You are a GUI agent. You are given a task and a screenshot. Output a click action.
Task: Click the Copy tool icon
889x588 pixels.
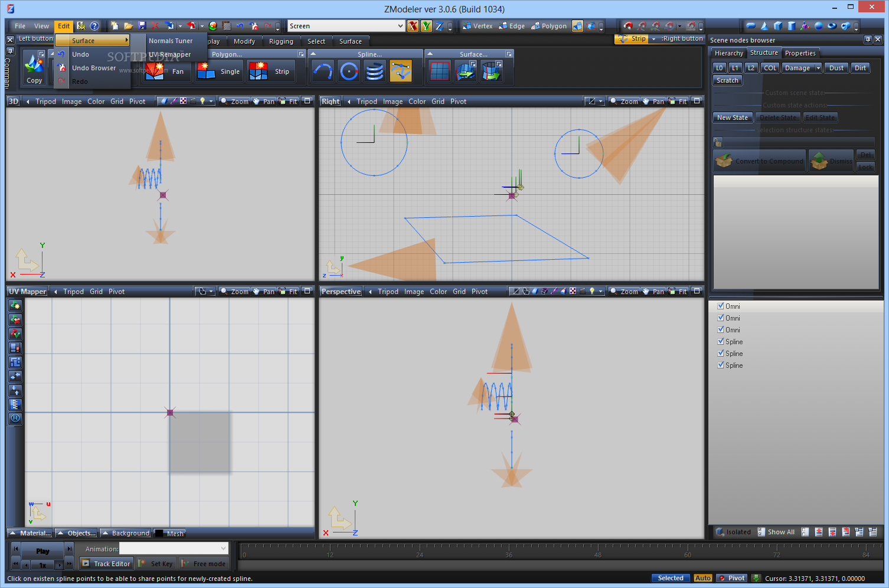click(34, 69)
